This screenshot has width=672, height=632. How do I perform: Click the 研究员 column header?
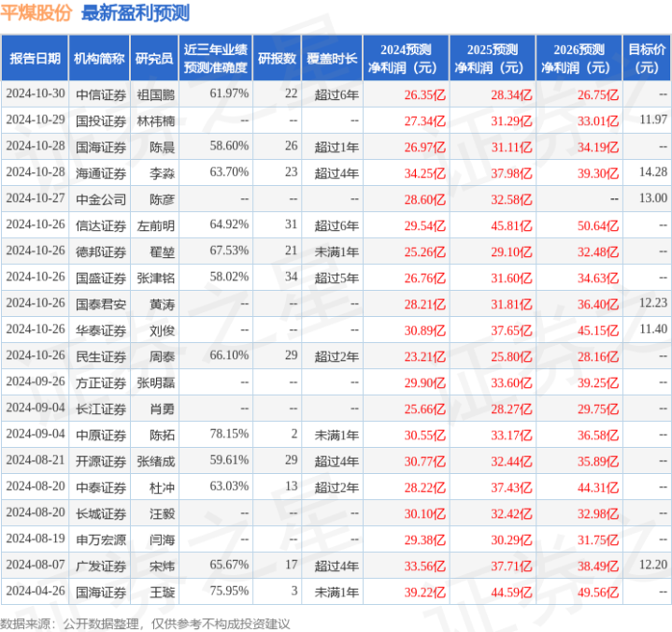click(154, 58)
